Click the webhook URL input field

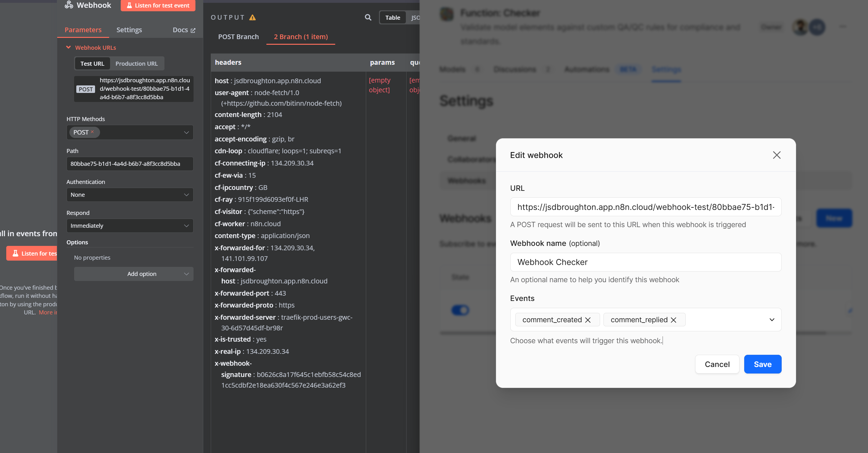coord(646,206)
